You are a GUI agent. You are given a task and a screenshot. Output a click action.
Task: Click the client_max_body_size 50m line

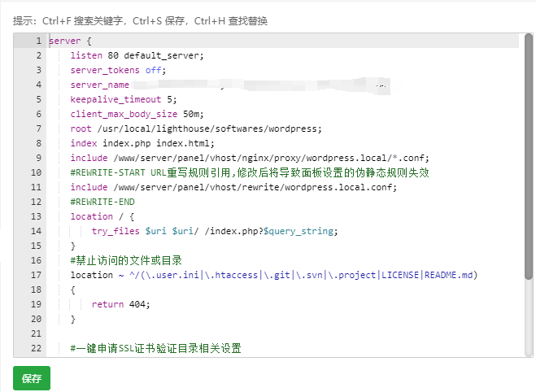pos(137,114)
